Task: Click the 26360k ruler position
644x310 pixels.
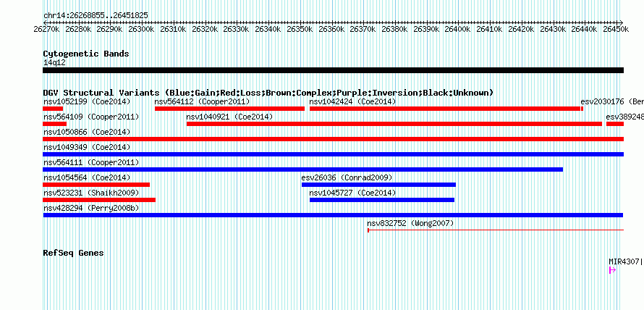Action: tap(331, 29)
